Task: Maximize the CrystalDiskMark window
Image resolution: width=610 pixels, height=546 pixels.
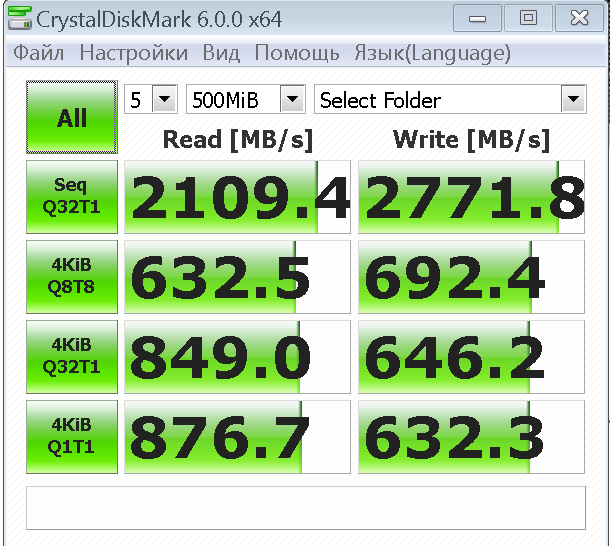Action: coord(528,18)
